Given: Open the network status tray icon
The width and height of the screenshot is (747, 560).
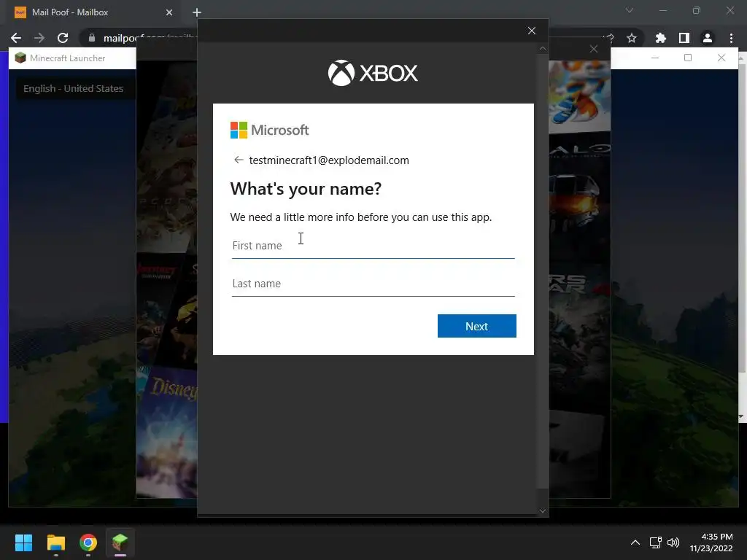Looking at the screenshot, I should 656,542.
